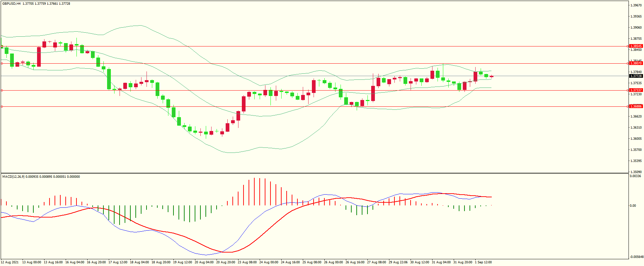Screen dimensions: 644x266
Task: Click left-edge handle of the 1.36886 line
Action: [2, 106]
